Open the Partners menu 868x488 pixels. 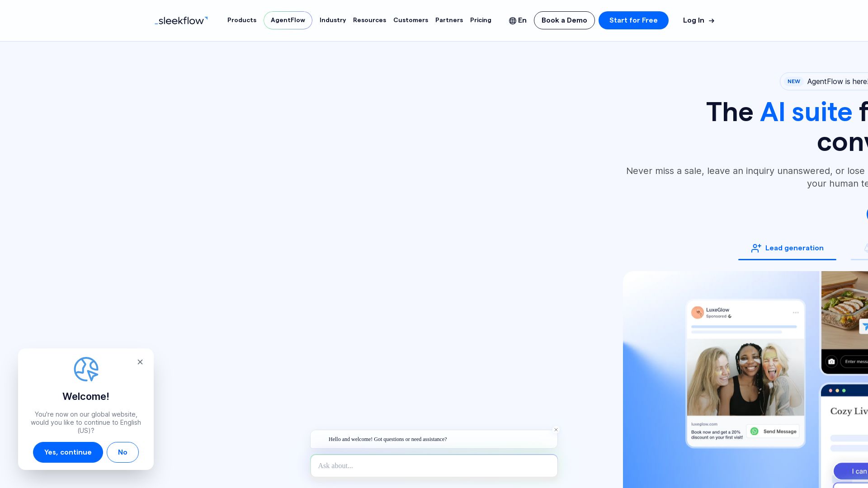(x=449, y=20)
